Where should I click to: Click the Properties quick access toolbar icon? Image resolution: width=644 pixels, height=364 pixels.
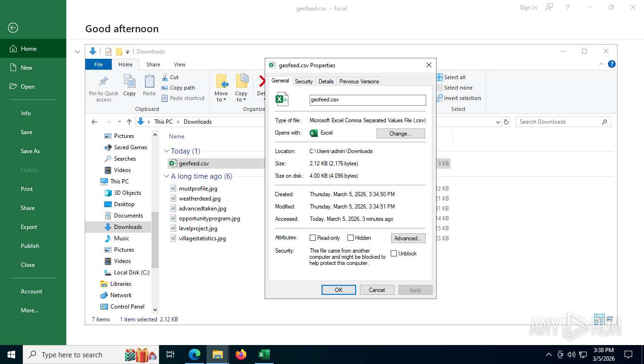point(108,52)
